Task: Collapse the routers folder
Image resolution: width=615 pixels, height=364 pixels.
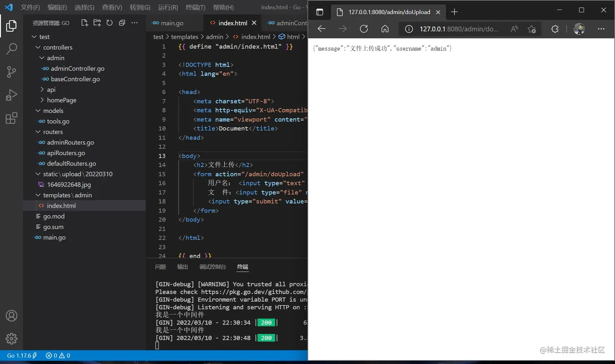Action: coord(38,132)
